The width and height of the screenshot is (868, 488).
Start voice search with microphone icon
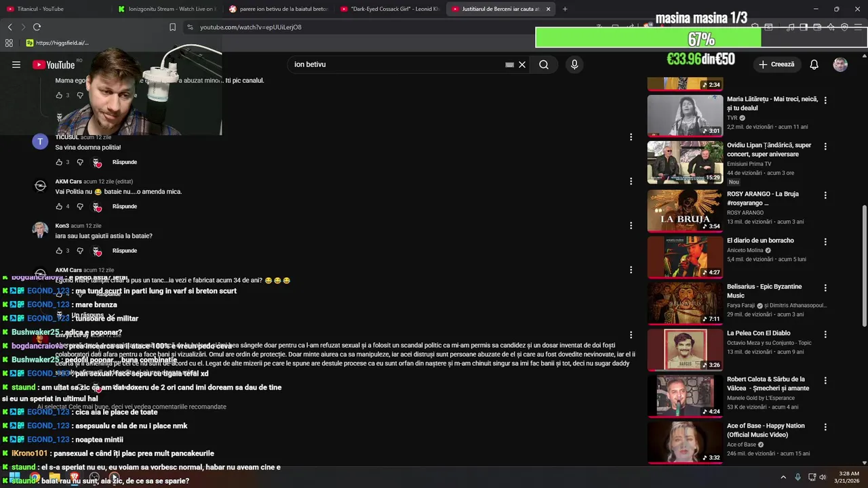click(x=574, y=64)
